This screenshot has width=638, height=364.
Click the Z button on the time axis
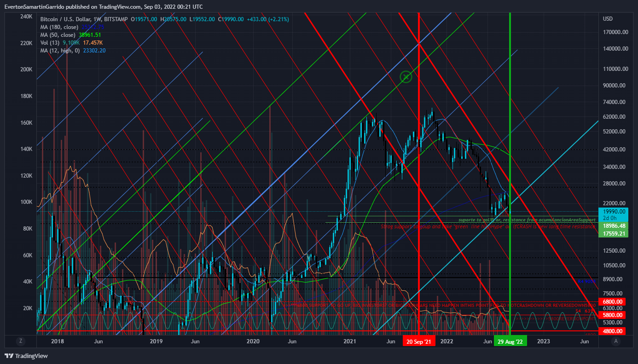tap(20, 341)
